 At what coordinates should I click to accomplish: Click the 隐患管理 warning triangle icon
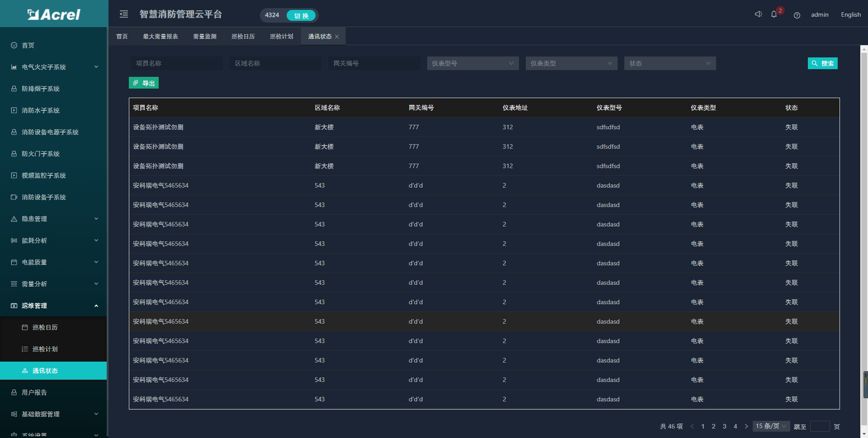pos(14,219)
